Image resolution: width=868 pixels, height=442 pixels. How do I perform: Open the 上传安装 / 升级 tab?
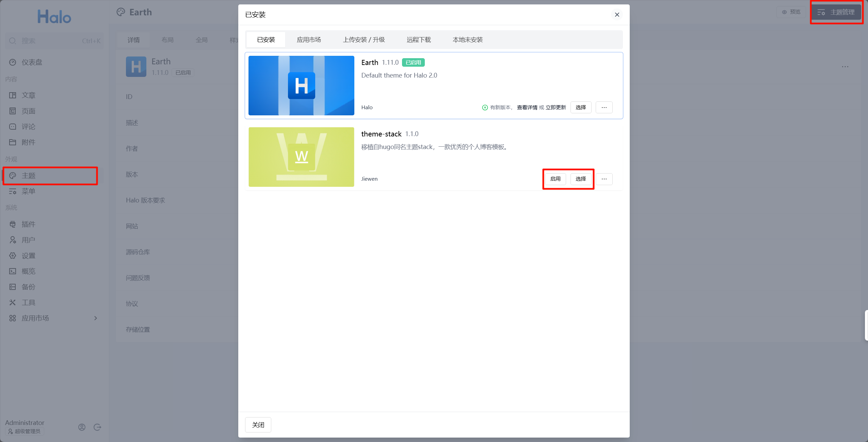(364, 40)
